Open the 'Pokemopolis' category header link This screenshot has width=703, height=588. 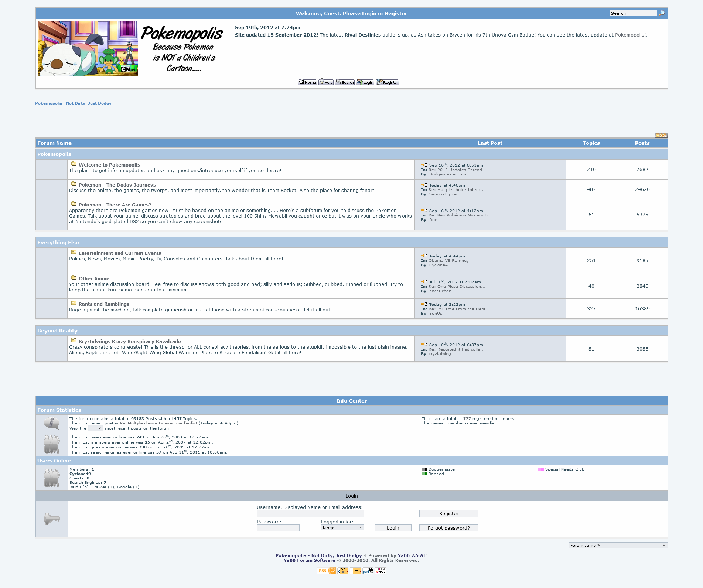point(54,154)
